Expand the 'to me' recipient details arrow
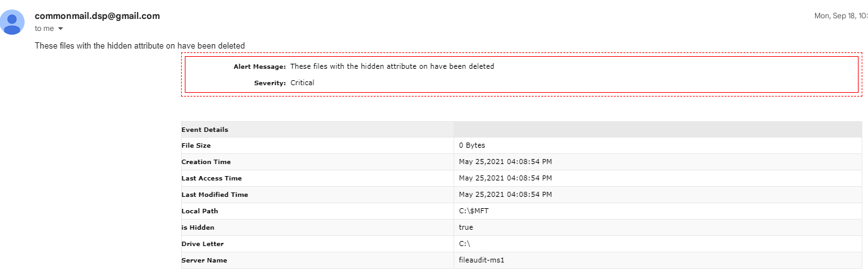The height and width of the screenshot is (277, 868). 61,28
